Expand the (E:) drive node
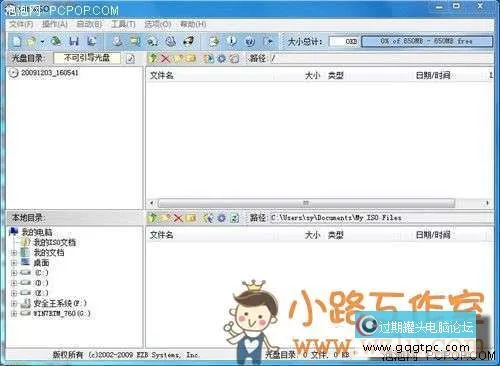This screenshot has height=366, width=500. 14,293
